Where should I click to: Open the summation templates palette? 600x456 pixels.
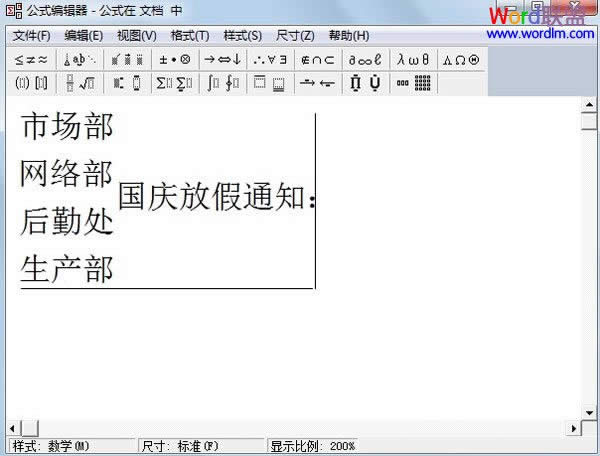(x=174, y=83)
